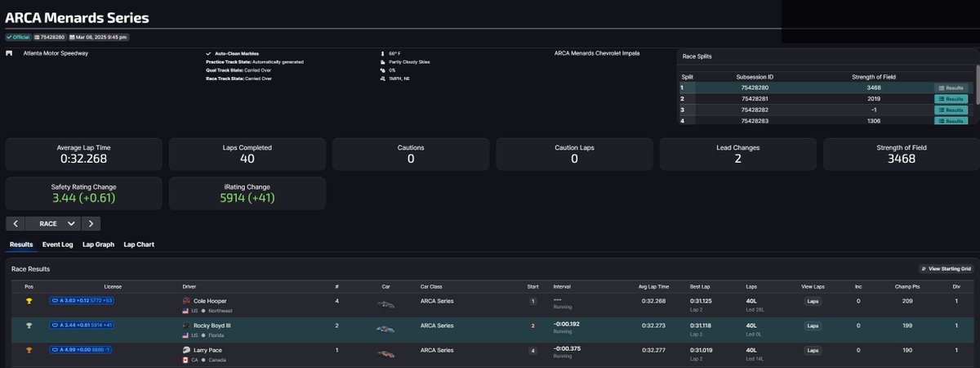Click driver name Cole Hooper
Image resolution: width=980 pixels, height=368 pixels.
point(211,301)
